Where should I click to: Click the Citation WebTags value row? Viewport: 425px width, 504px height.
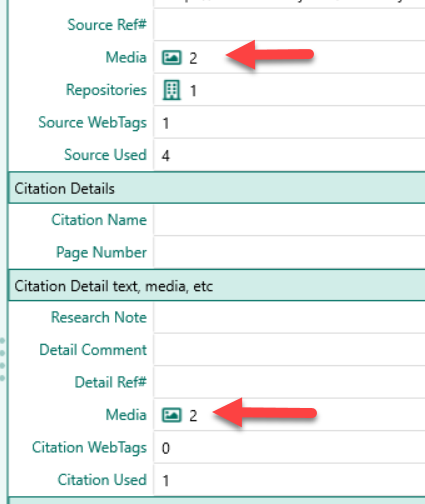[x=289, y=447]
